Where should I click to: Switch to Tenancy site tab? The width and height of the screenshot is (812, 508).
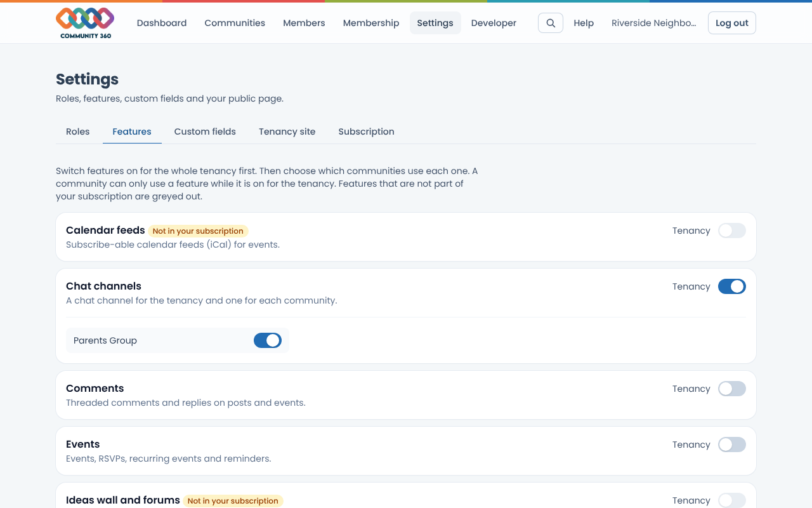click(287, 131)
